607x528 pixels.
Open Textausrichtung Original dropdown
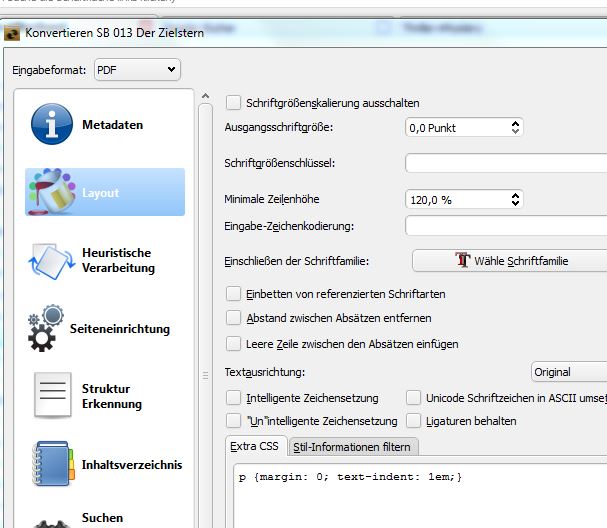[569, 372]
